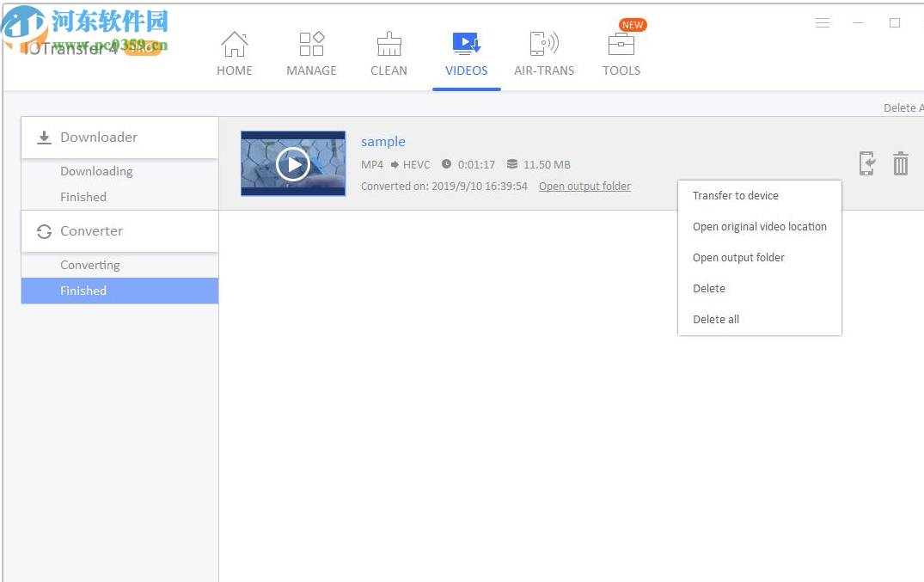Image resolution: width=924 pixels, height=582 pixels.
Task: Select Converting under Converter
Action: point(89,265)
